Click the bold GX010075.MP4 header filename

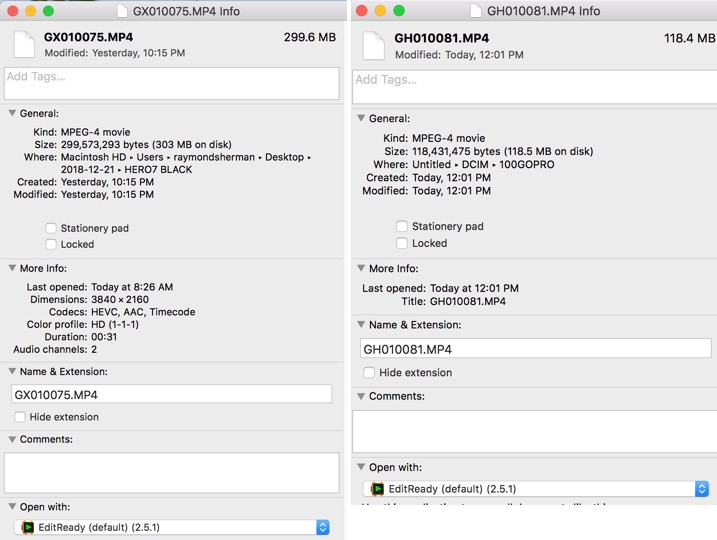(88, 37)
